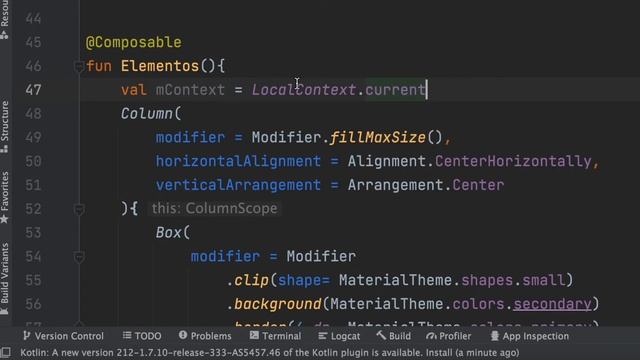
Task: Click horizontalAlignment parameter name
Action: click(x=238, y=161)
